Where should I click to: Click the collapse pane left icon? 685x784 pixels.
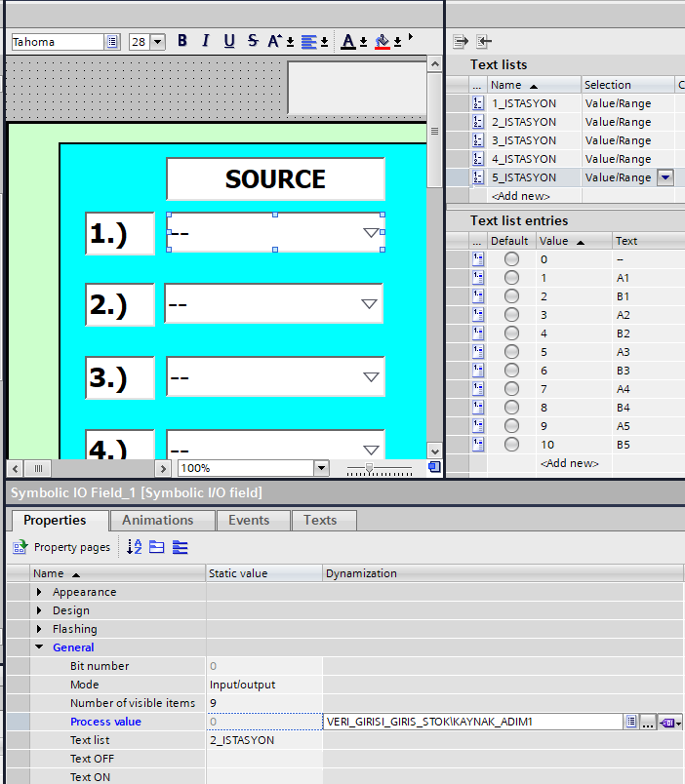point(484,41)
